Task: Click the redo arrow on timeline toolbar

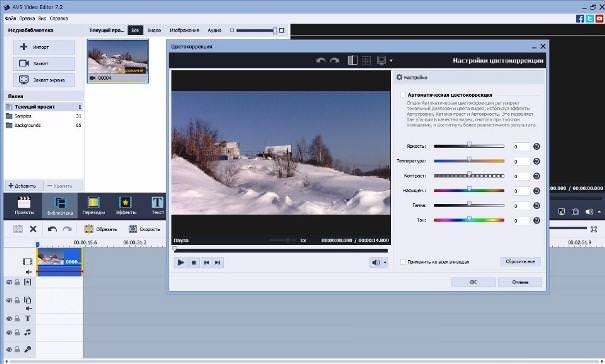Action: [67, 229]
